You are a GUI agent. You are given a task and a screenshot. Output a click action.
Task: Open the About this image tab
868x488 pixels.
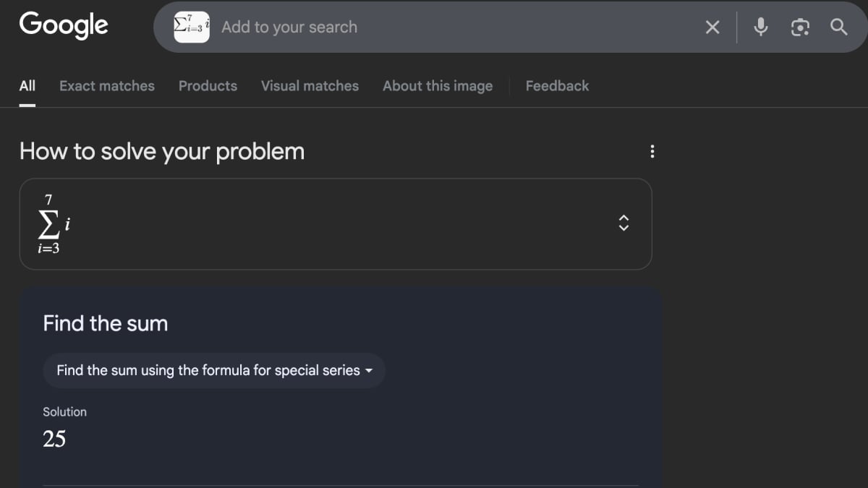438,86
